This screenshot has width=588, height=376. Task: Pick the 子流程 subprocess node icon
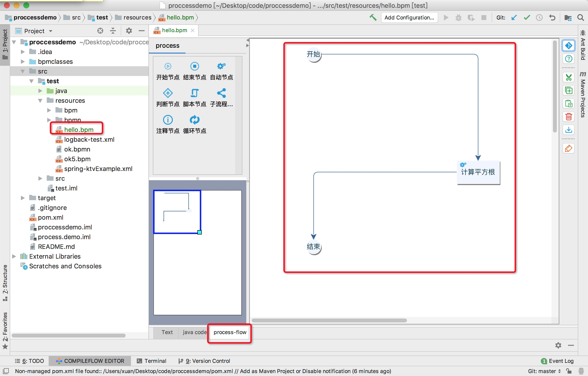221,93
